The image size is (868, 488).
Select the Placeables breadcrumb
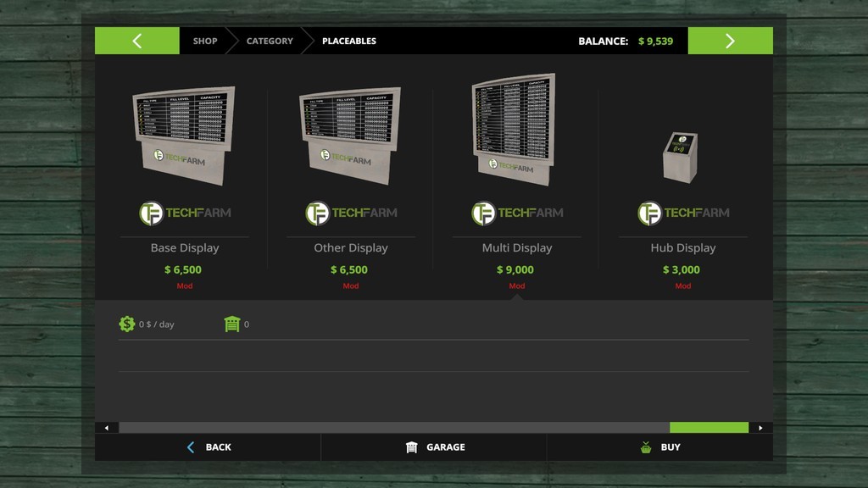click(349, 41)
